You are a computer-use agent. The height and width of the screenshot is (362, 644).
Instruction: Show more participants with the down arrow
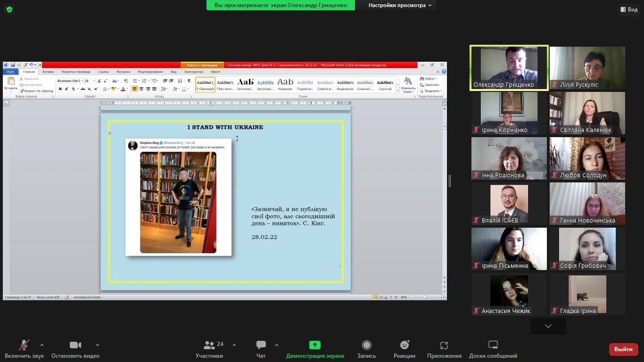tap(548, 326)
